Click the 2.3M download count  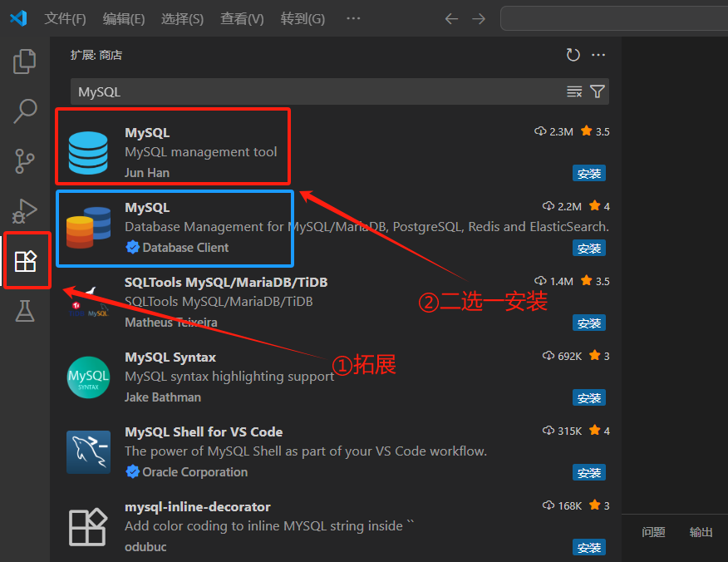coord(553,132)
